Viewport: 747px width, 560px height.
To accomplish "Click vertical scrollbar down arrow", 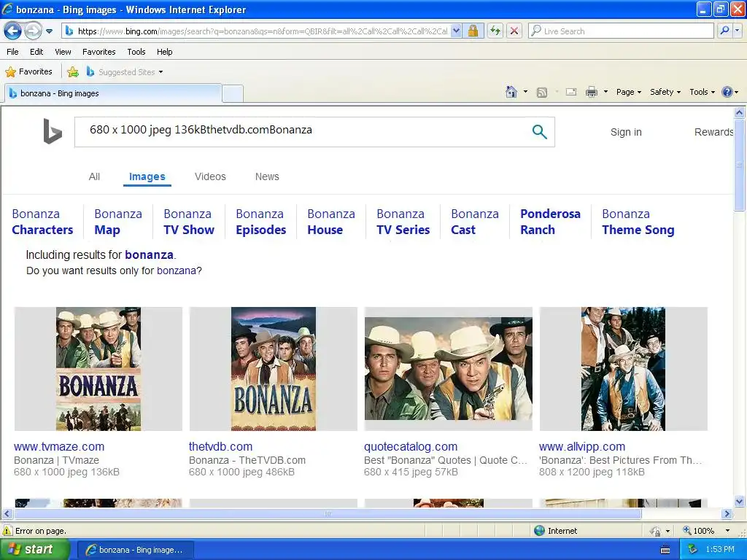I will (x=740, y=501).
